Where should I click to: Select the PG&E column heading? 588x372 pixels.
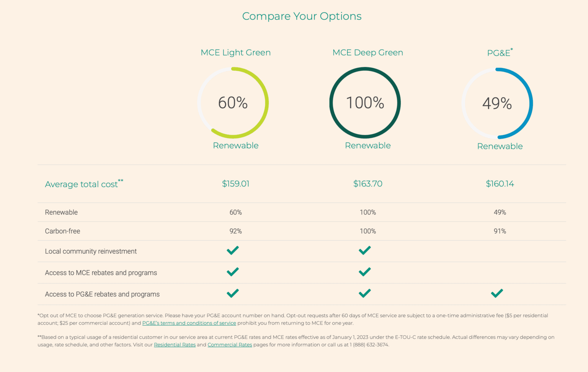[x=500, y=52]
